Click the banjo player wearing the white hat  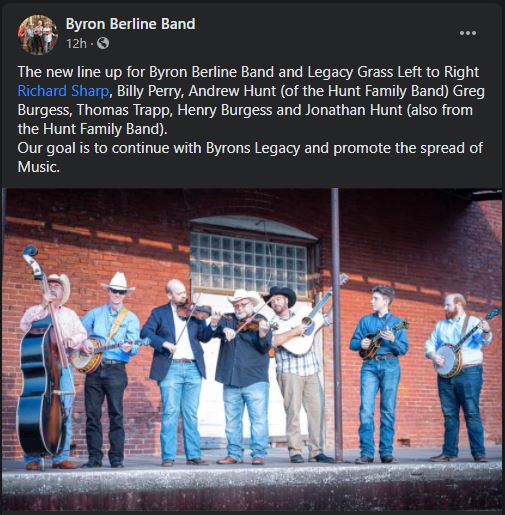[x=110, y=367]
